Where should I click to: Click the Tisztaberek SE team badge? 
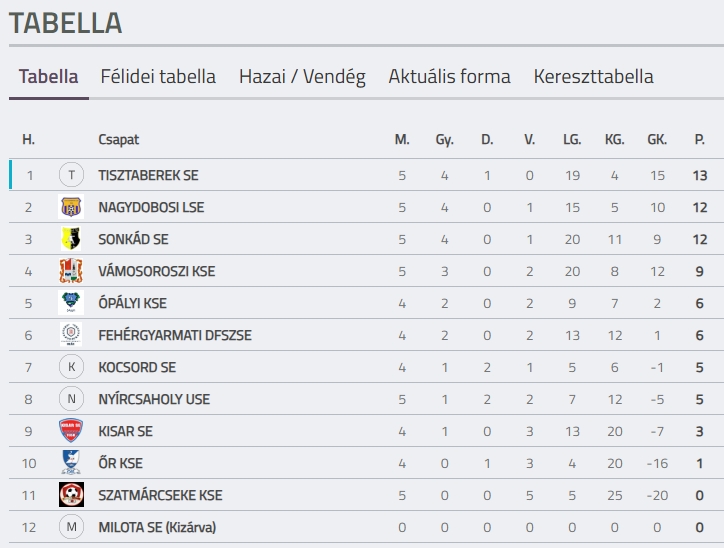pos(71,175)
